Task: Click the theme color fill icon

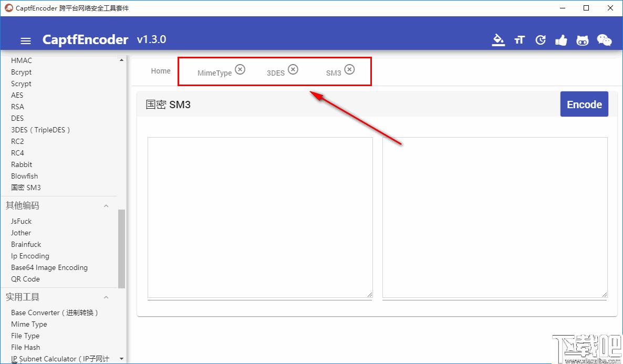Action: [x=498, y=40]
